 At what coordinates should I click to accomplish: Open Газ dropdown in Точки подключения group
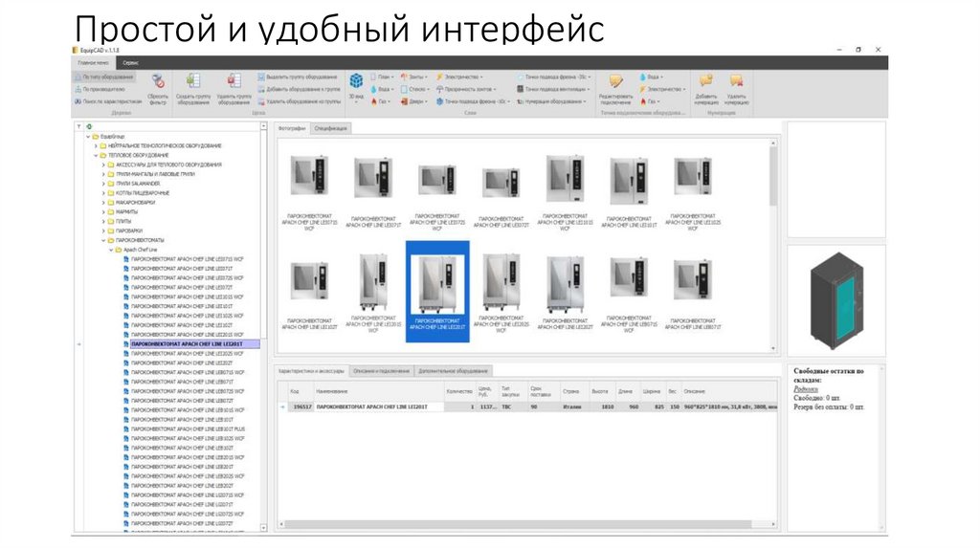650,101
